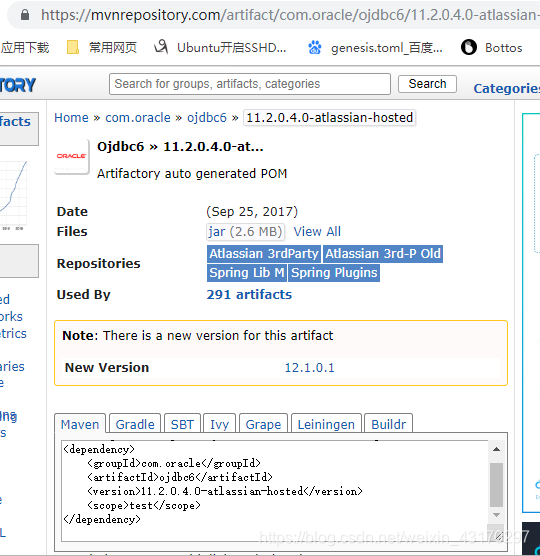The image size is (540, 556).
Task: Open the View All files link
Action: tap(317, 232)
